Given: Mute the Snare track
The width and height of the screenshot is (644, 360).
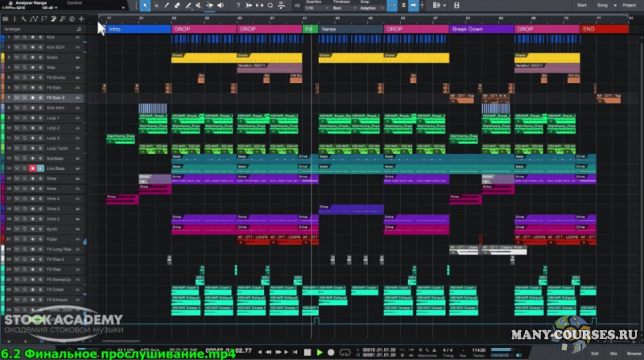Looking at the screenshot, I should pos(16,57).
